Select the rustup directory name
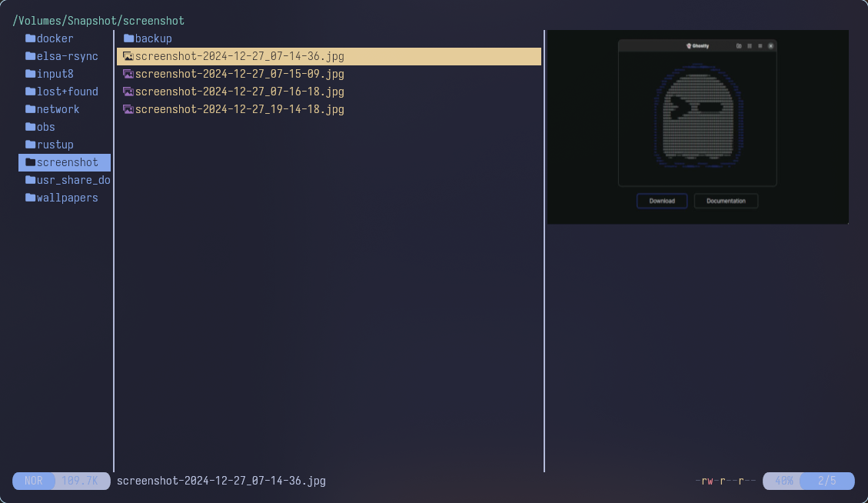 click(x=55, y=145)
